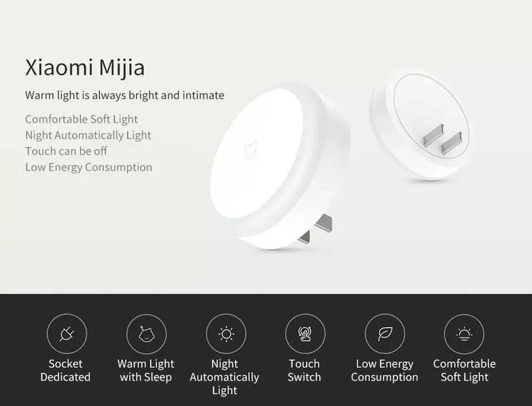Click the front-view night light image
The height and width of the screenshot is (406, 532).
coord(279,167)
